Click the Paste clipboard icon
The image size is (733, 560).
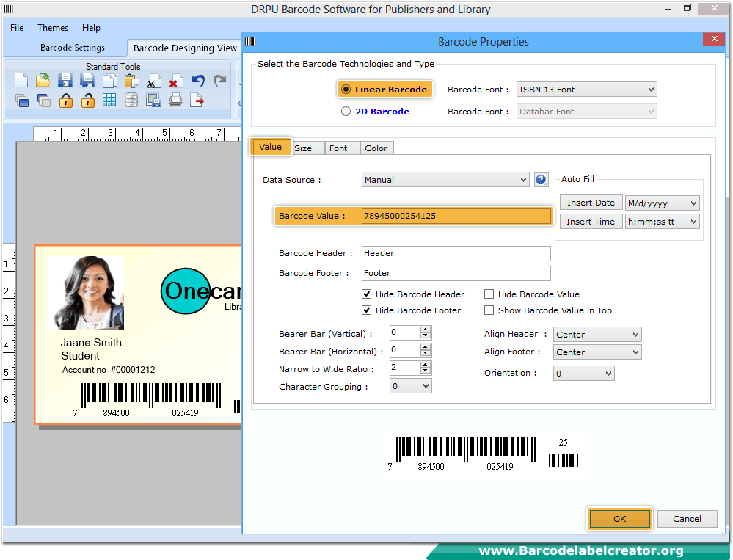(x=132, y=81)
